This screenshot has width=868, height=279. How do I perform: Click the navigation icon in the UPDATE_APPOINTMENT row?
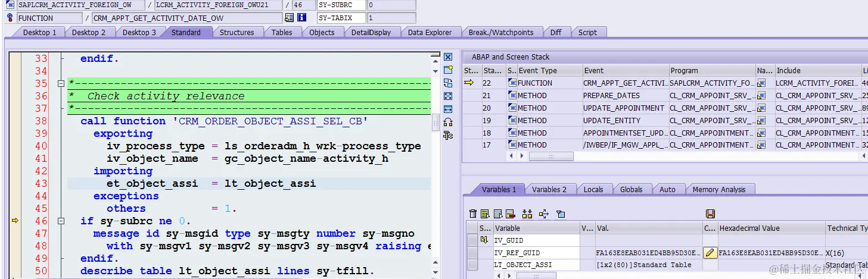click(x=761, y=108)
